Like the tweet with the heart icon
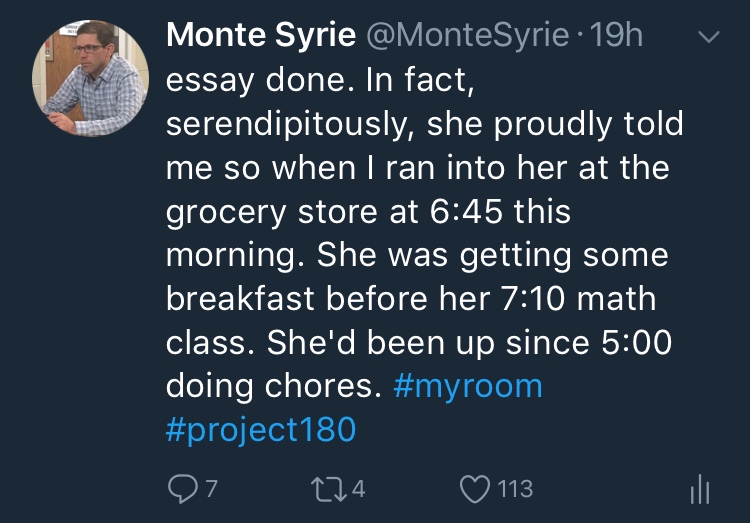This screenshot has height=523, width=750. click(x=472, y=489)
